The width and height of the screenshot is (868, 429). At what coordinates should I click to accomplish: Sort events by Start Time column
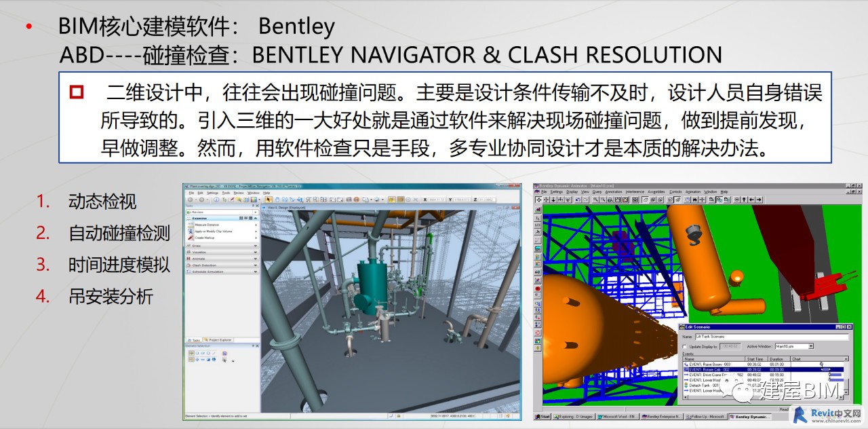(x=756, y=359)
